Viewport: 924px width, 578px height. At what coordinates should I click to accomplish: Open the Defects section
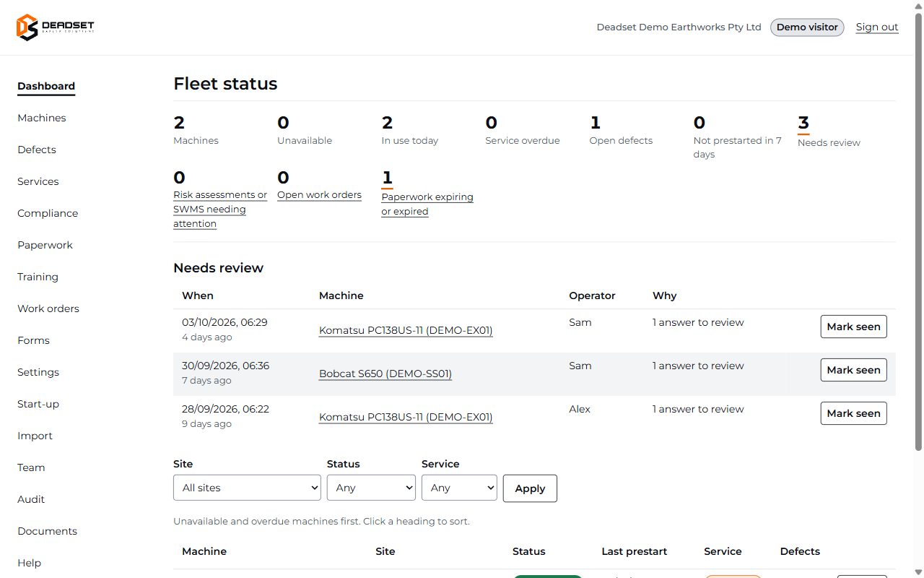(37, 150)
